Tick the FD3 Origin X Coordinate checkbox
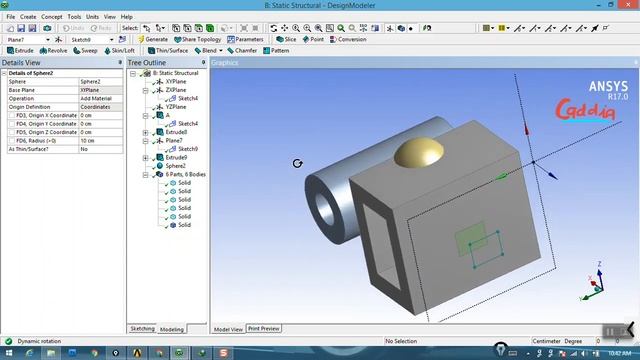Viewport: 640px width, 360px height. tap(12, 116)
